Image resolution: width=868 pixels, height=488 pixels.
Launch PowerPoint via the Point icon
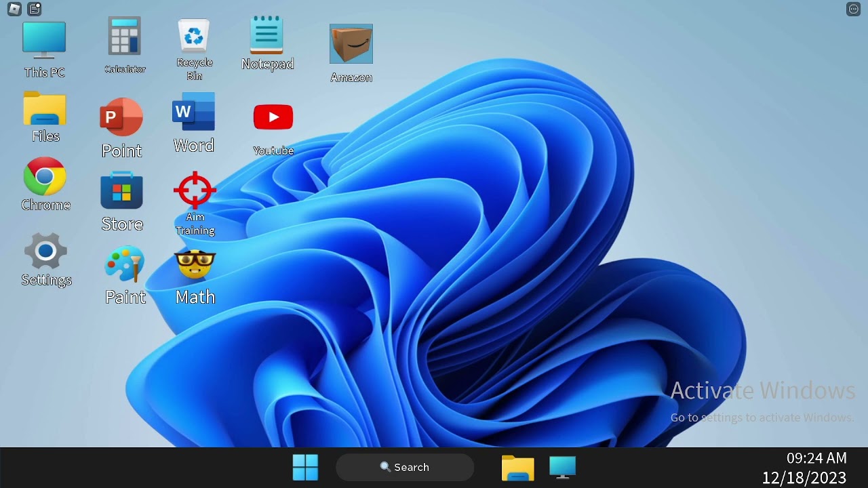coord(121,118)
